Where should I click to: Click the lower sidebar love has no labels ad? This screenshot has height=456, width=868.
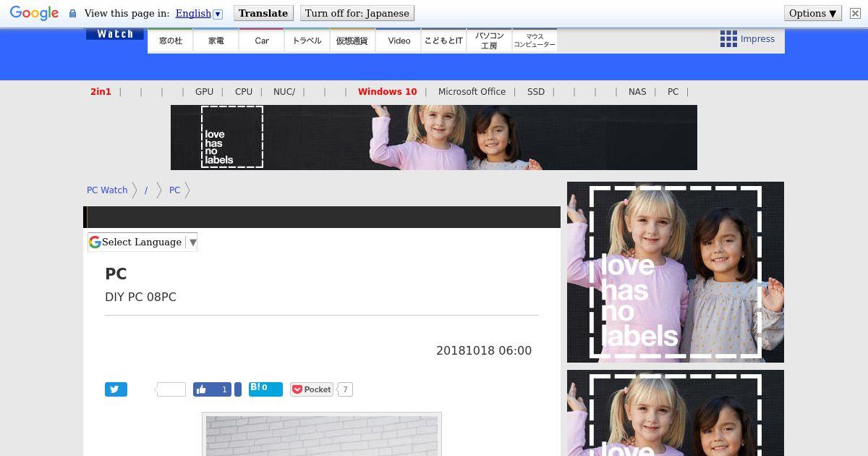coord(676,413)
